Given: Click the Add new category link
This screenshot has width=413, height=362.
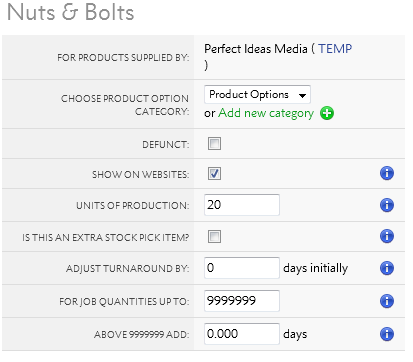Looking at the screenshot, I should [x=266, y=113].
